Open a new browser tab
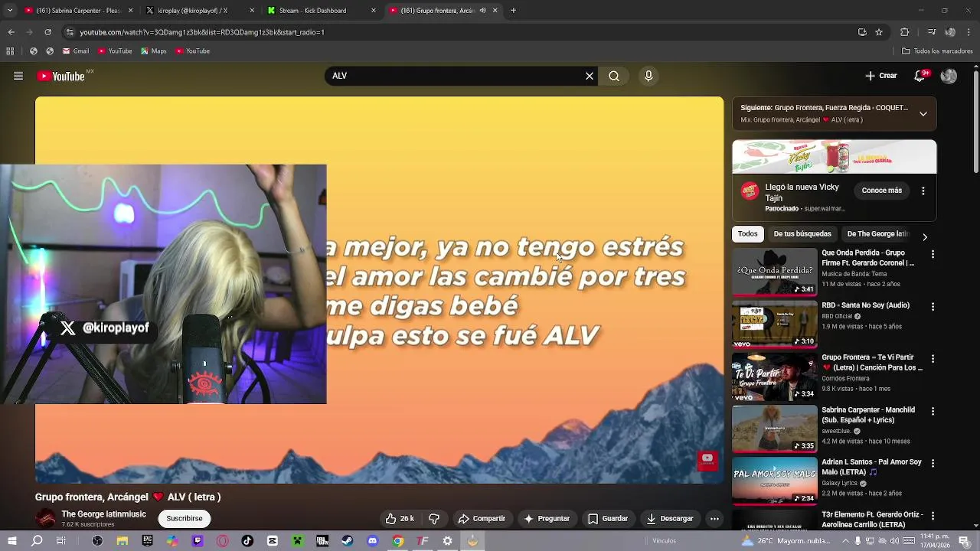The width and height of the screenshot is (980, 551). [513, 11]
